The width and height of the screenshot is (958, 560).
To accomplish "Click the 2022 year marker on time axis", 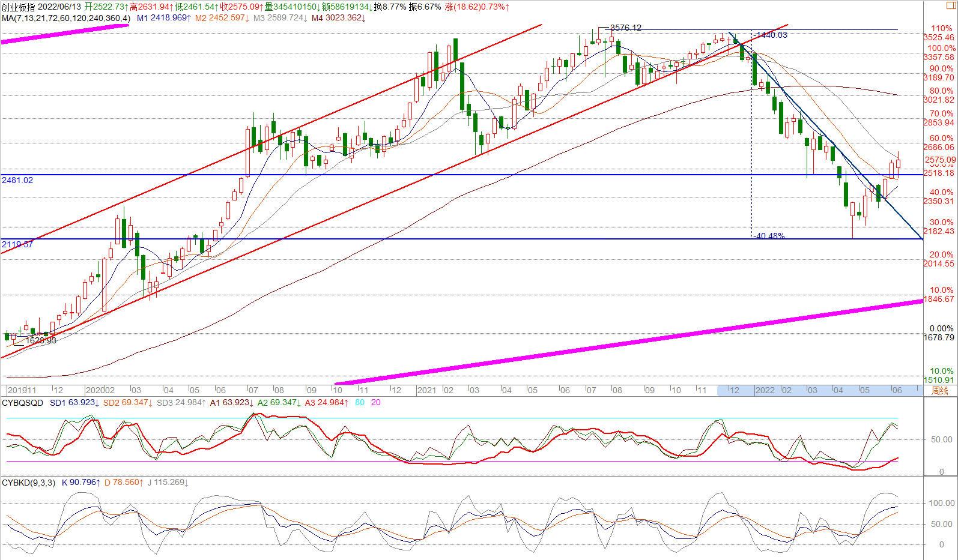I will click(x=765, y=390).
